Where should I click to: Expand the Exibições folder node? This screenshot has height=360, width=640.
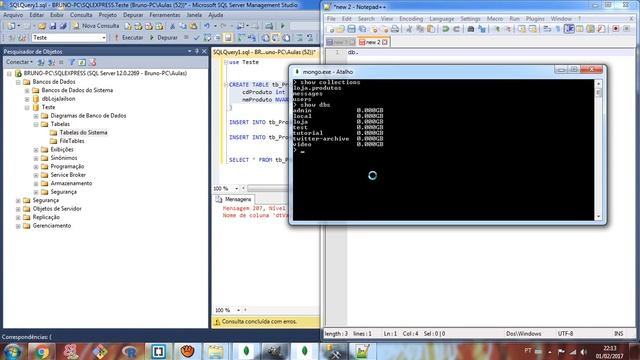pos(36,150)
